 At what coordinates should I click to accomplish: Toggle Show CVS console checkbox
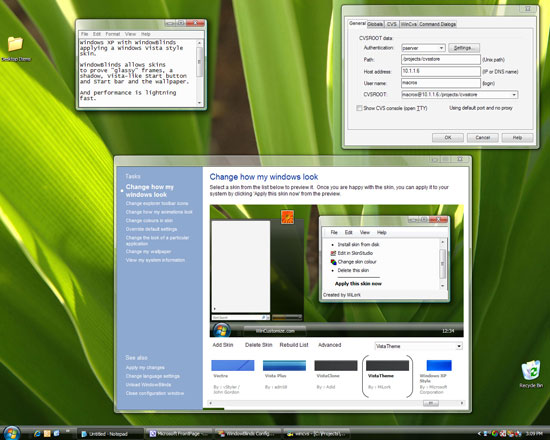tap(359, 108)
